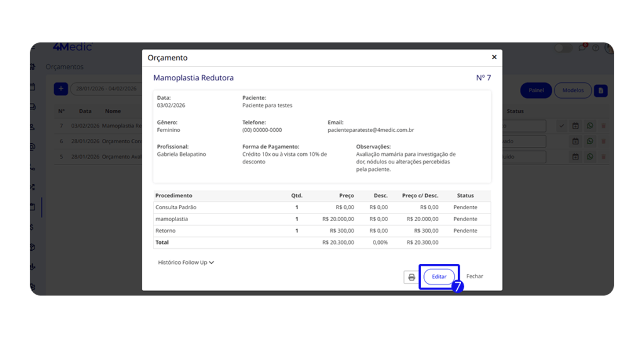
Task: Click the WhatsApp icon on first budget row
Action: coord(590,126)
